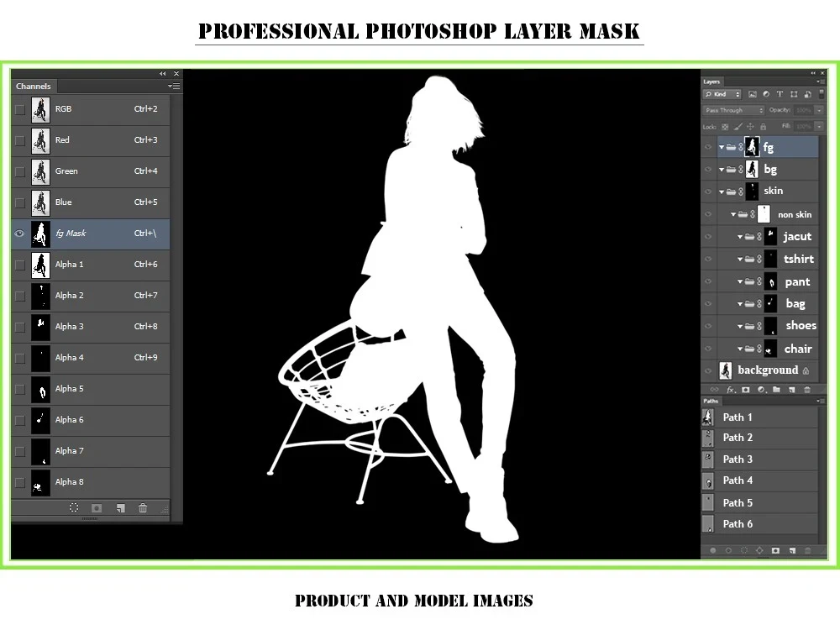The width and height of the screenshot is (840, 630).
Task: Open the Delete current channel trash icon
Action: click(x=143, y=507)
